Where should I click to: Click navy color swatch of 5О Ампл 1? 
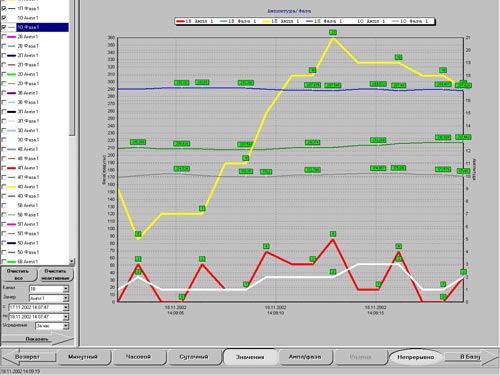pyautogui.click(x=12, y=243)
